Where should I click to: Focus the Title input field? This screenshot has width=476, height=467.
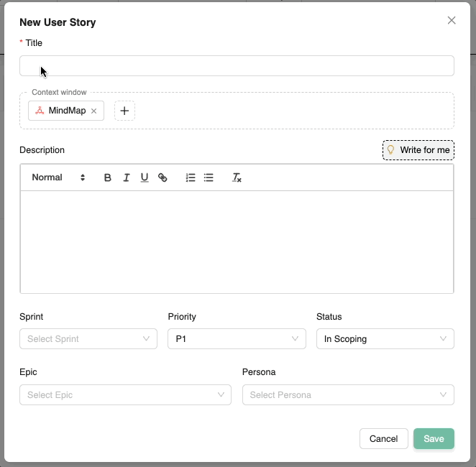coord(237,66)
